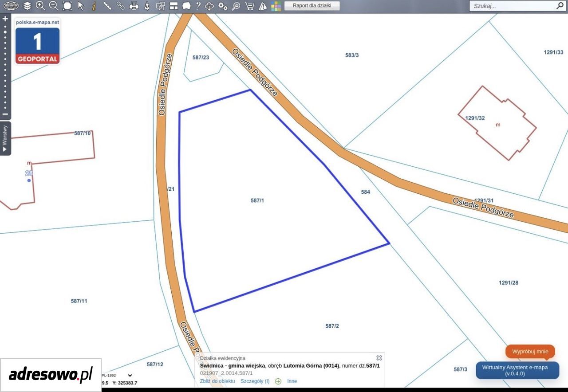The height and width of the screenshot is (392, 568).
Task: Select the zoom out magnifier tool
Action: (54, 6)
